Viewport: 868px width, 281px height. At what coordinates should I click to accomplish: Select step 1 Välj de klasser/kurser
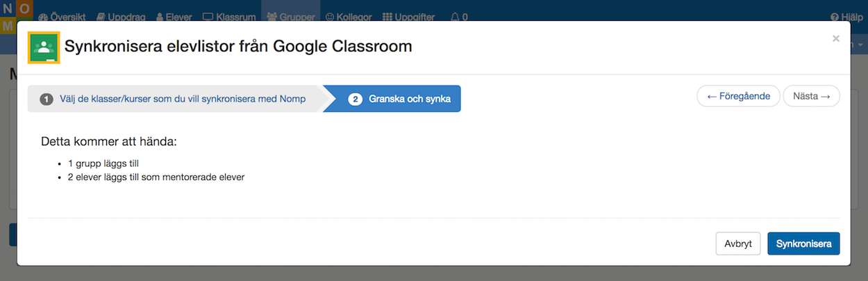pos(175,99)
